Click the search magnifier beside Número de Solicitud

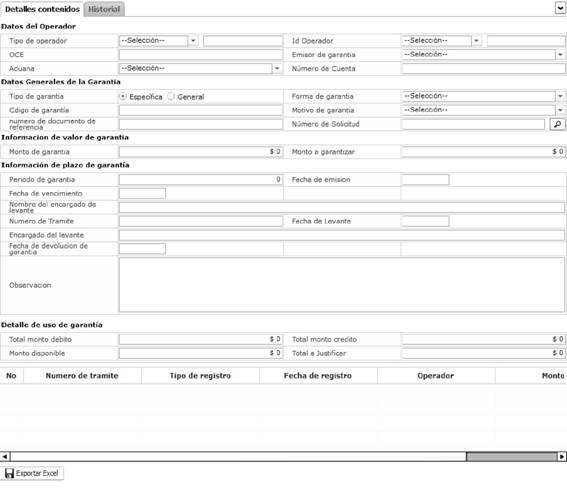coord(557,124)
